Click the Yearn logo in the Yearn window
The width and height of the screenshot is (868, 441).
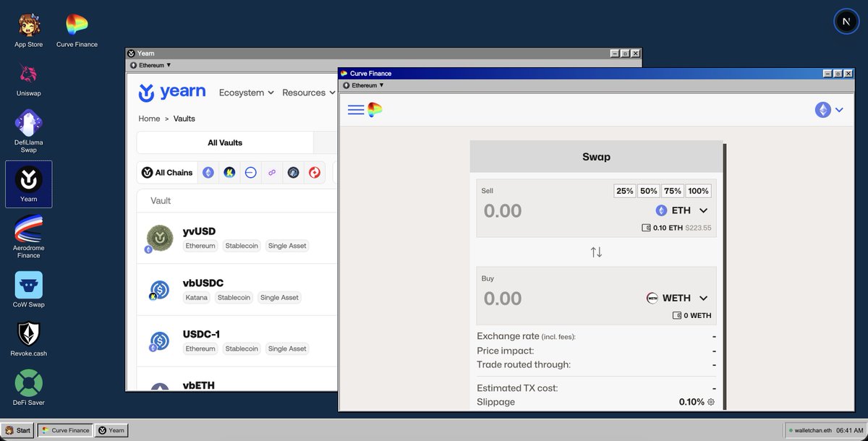click(x=172, y=93)
